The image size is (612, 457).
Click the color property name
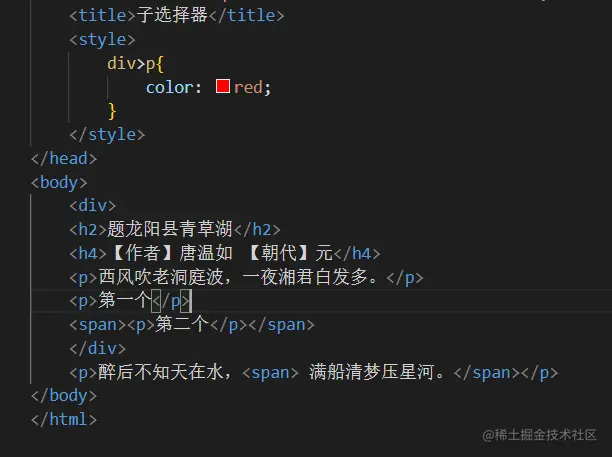170,87
